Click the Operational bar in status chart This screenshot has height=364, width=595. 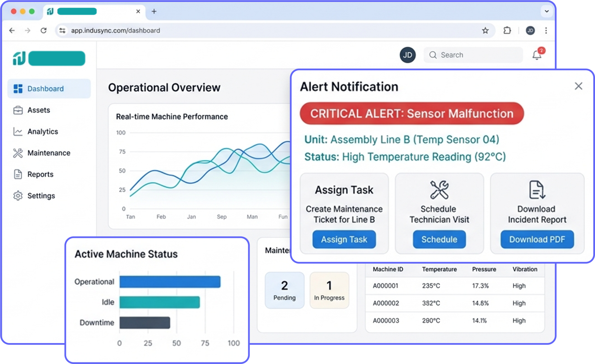pos(170,282)
